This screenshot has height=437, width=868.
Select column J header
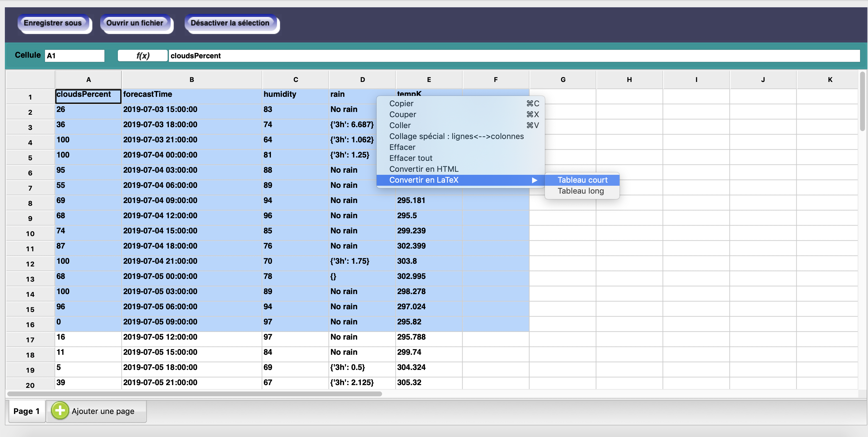(763, 80)
